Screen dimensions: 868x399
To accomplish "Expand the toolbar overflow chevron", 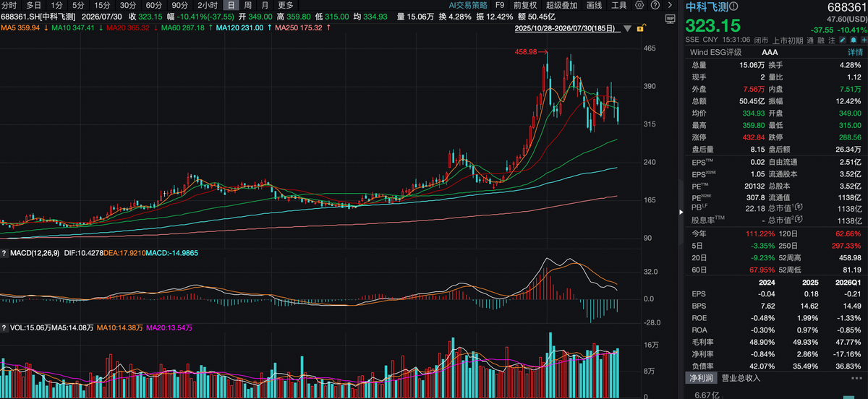I will (670, 5).
